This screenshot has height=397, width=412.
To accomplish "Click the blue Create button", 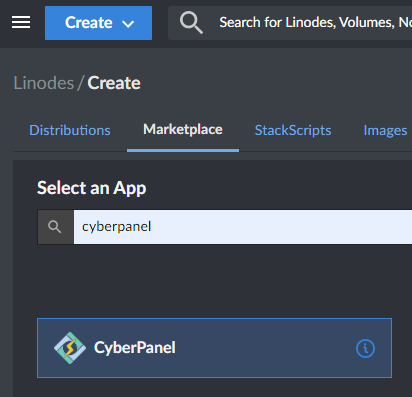I will (x=98, y=23).
